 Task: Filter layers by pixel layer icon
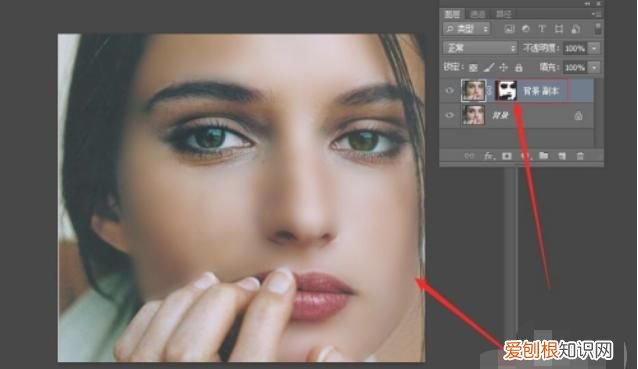[x=509, y=29]
